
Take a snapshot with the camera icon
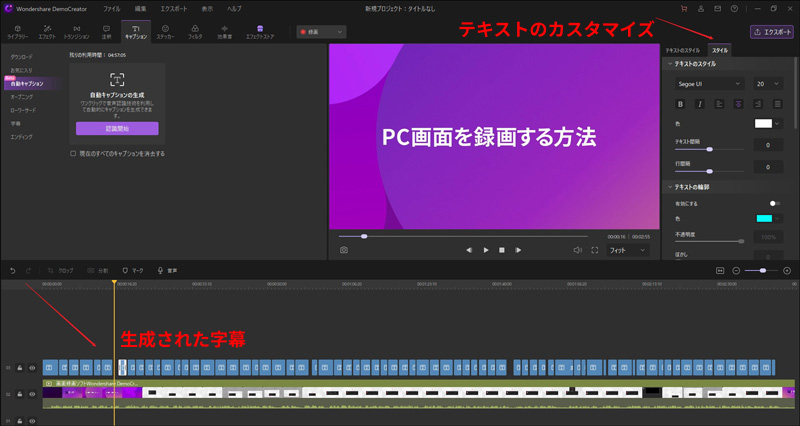point(344,250)
